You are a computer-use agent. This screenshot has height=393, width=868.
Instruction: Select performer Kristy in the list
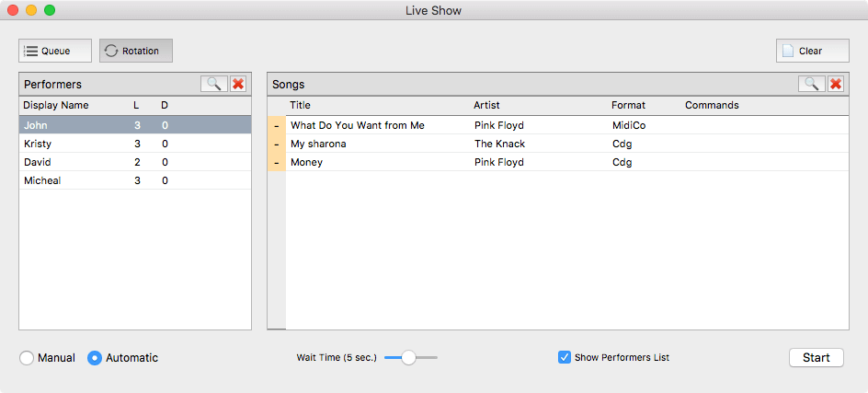click(x=38, y=144)
